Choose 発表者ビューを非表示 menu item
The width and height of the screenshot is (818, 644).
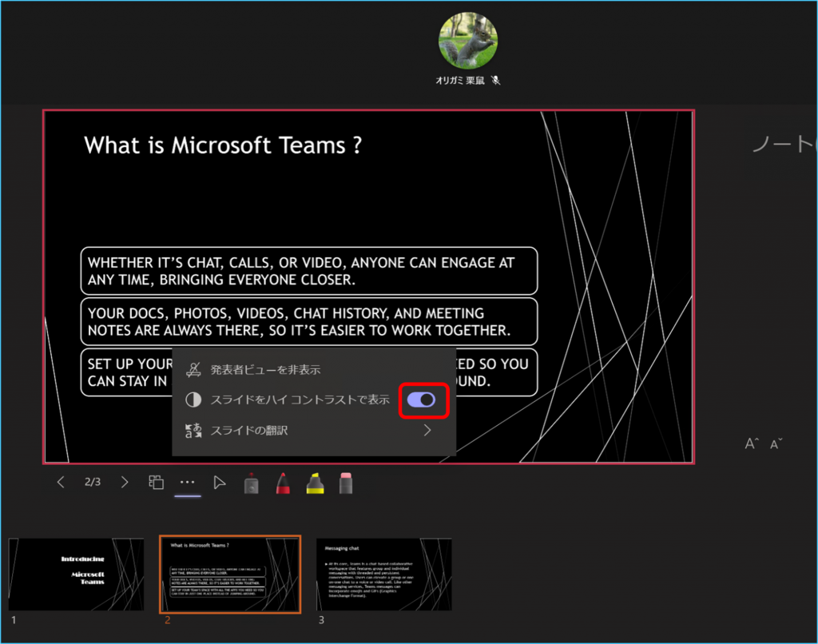click(x=264, y=370)
